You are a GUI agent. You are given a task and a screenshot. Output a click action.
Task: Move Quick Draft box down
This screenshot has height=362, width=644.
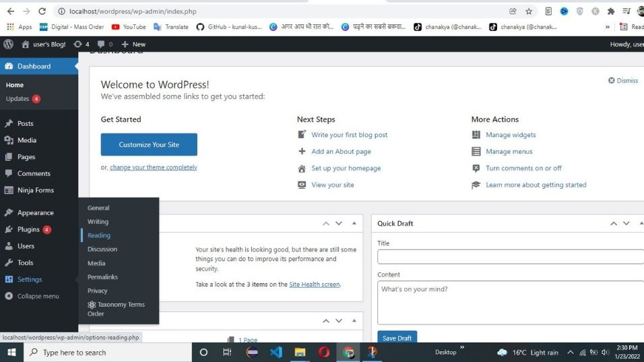(x=626, y=224)
